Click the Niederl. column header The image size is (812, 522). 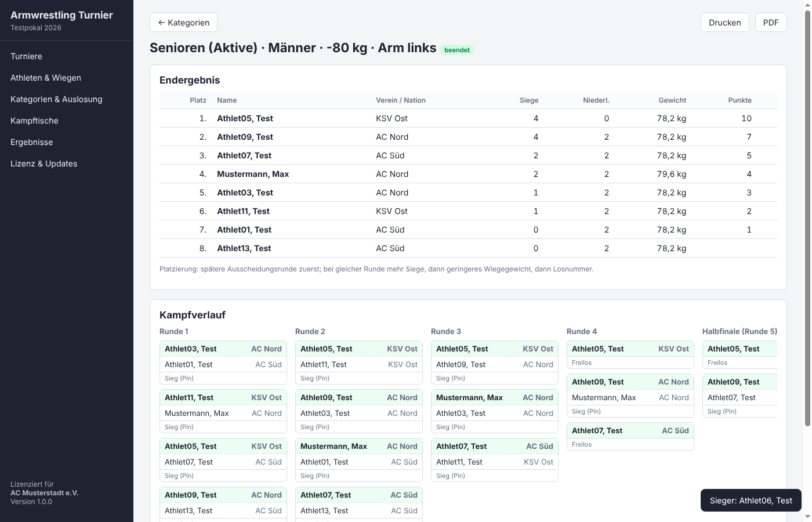(596, 100)
